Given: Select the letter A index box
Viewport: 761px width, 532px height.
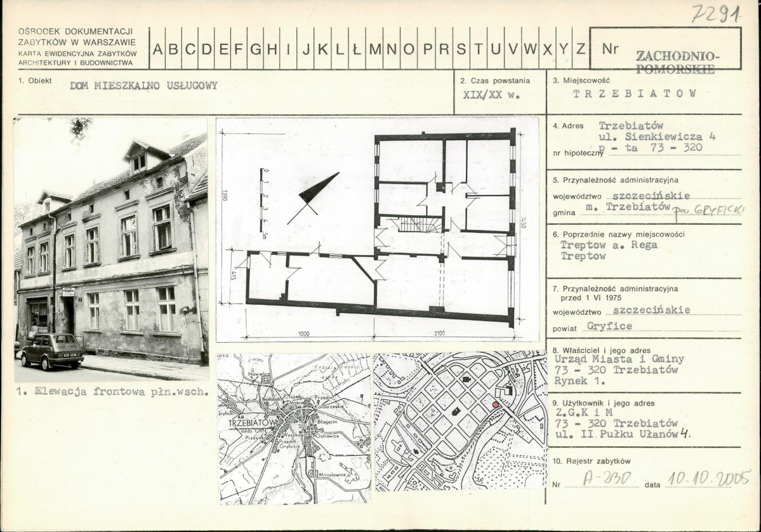Looking at the screenshot, I should 157,49.
